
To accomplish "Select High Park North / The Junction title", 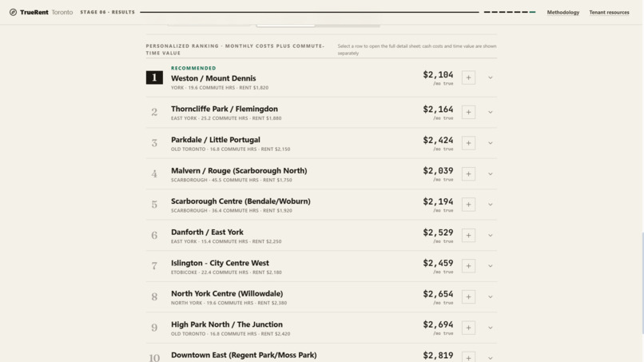I will tap(226, 324).
